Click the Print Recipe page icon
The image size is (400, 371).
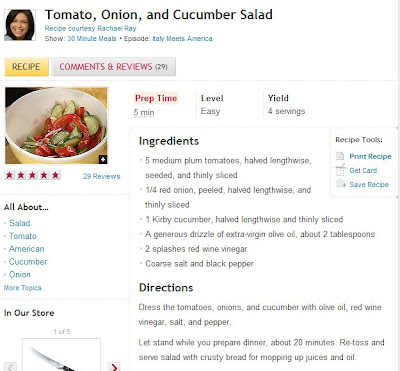point(340,156)
